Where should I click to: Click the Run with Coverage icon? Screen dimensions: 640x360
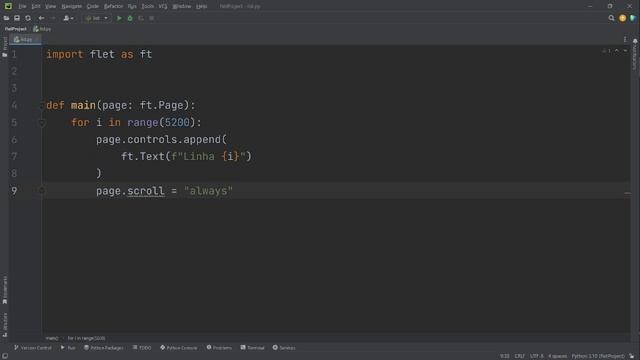pos(141,18)
